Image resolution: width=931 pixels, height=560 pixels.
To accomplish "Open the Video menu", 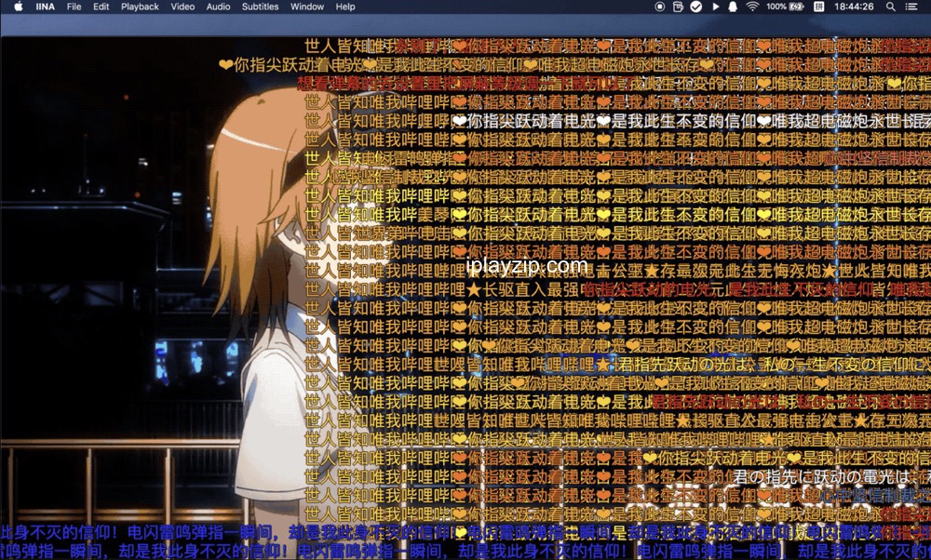I will click(x=182, y=7).
